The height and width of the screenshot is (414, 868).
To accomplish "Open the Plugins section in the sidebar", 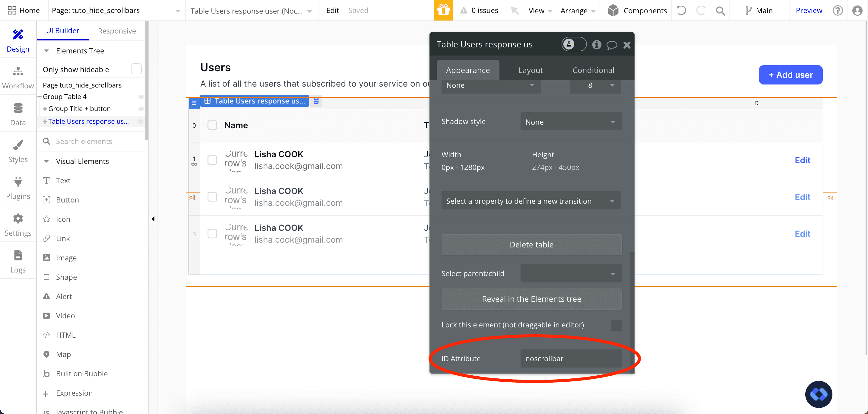I will [x=18, y=188].
